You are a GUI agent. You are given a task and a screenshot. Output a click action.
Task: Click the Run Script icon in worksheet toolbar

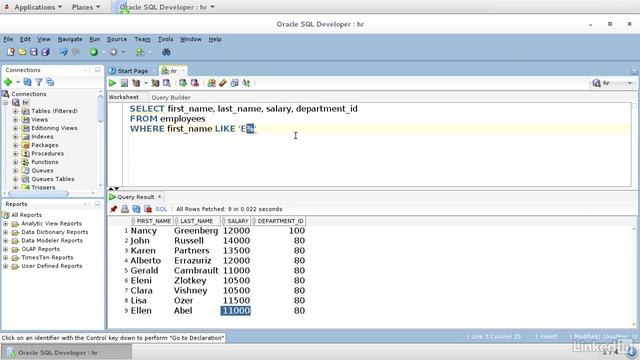(x=124, y=83)
